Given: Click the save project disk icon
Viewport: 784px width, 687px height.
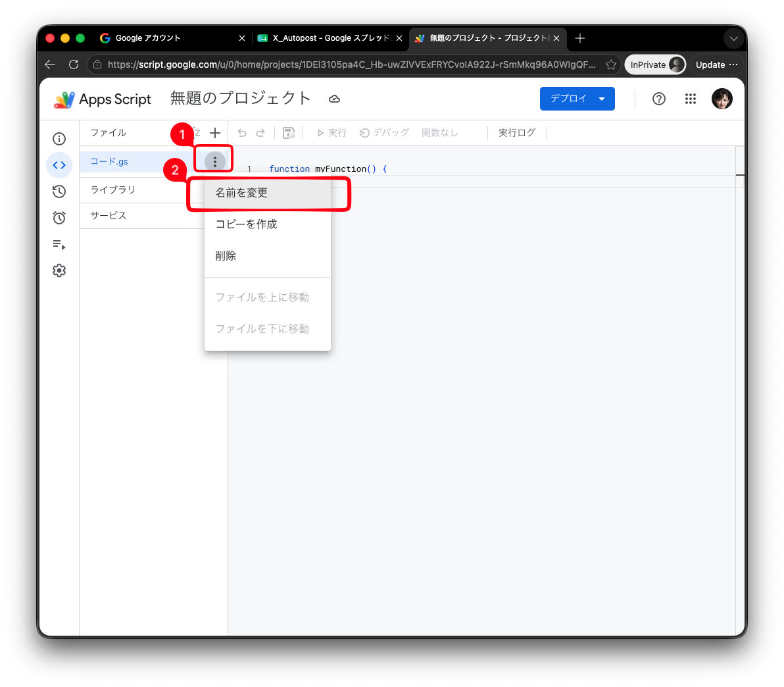Looking at the screenshot, I should 289,133.
